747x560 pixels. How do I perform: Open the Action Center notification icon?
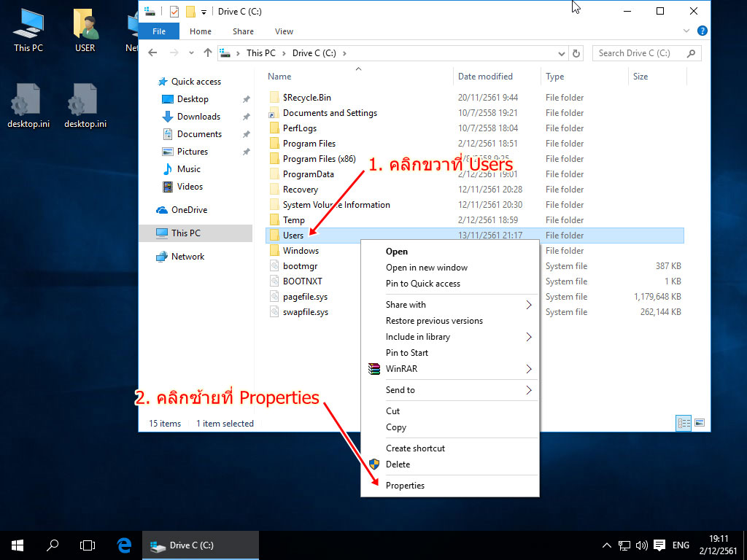659,545
